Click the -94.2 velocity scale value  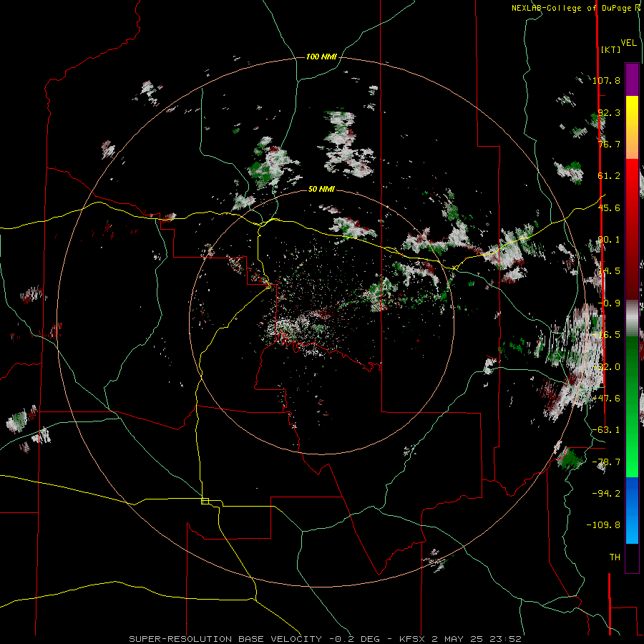[x=606, y=494]
